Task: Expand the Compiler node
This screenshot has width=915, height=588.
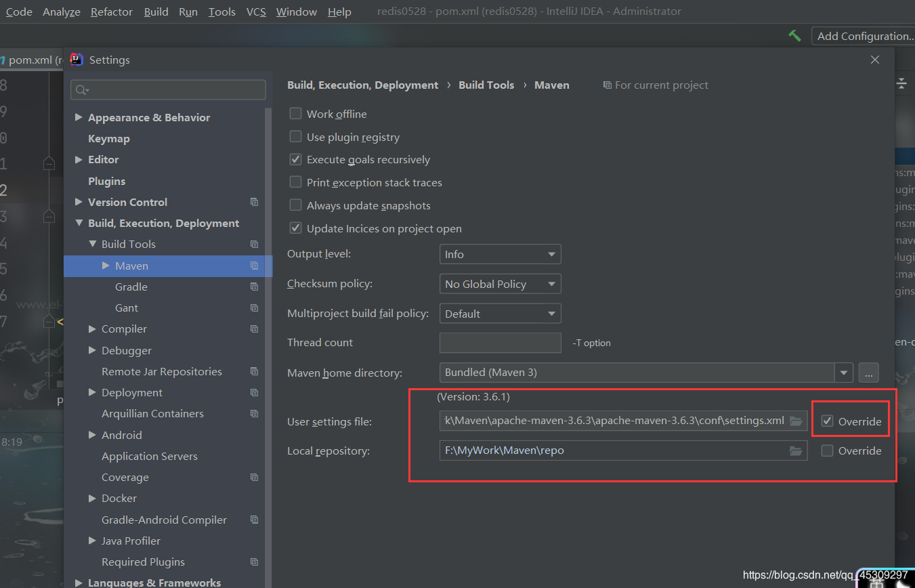Action: pos(92,329)
